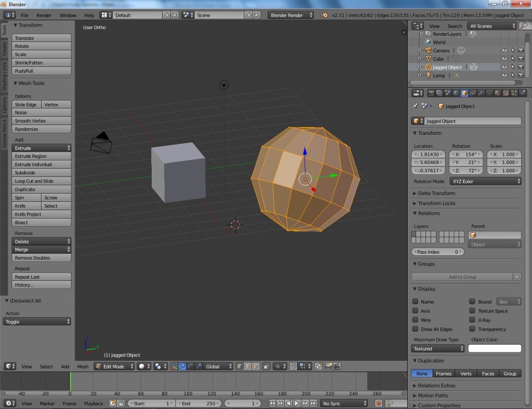Click the Object Color swatch
Viewport: 532px width, 409px height.
click(495, 348)
